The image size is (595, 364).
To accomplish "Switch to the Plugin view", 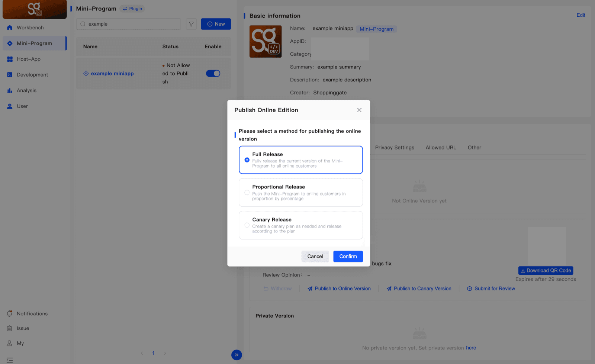I will [x=132, y=9].
